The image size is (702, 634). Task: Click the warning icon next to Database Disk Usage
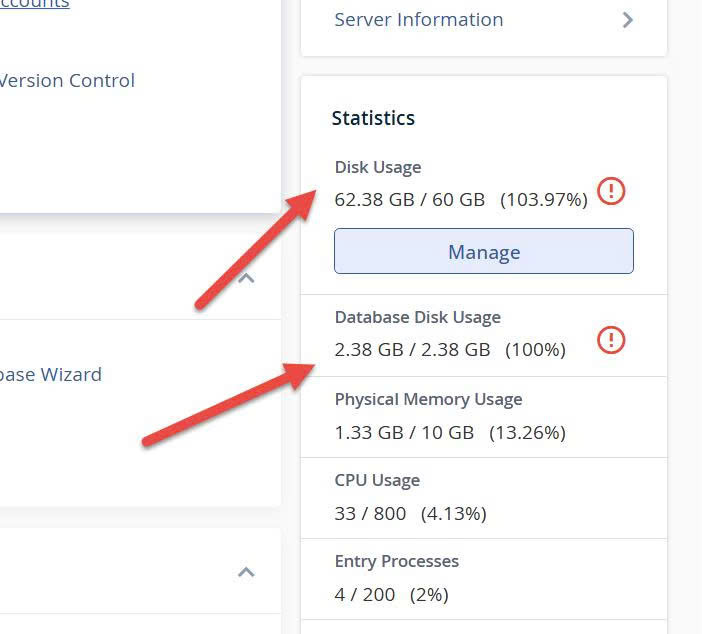tap(610, 340)
